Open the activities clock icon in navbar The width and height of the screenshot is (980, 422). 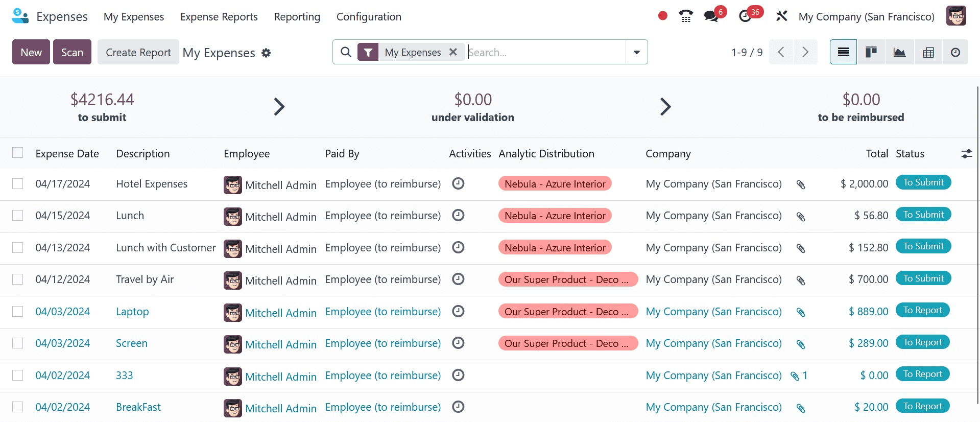[745, 16]
